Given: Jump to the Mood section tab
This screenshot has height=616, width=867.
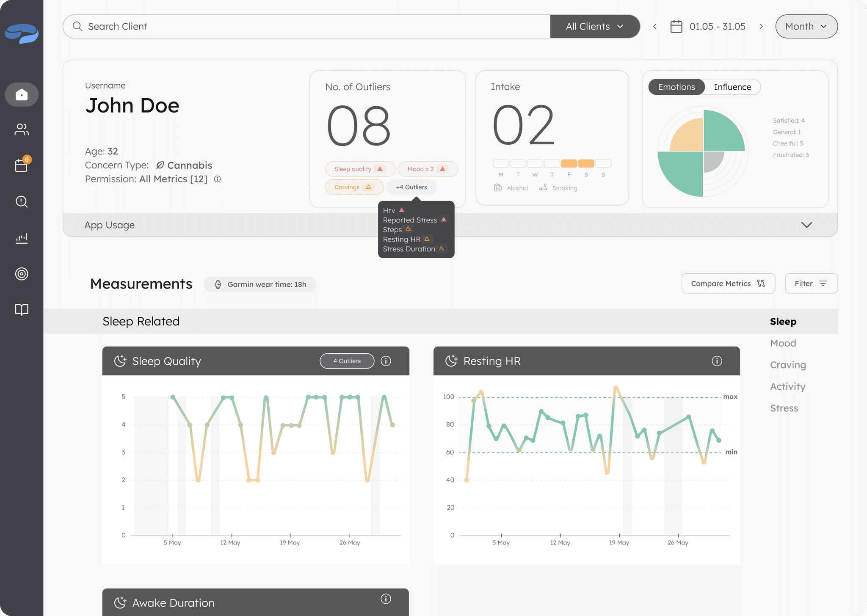Looking at the screenshot, I should [783, 343].
